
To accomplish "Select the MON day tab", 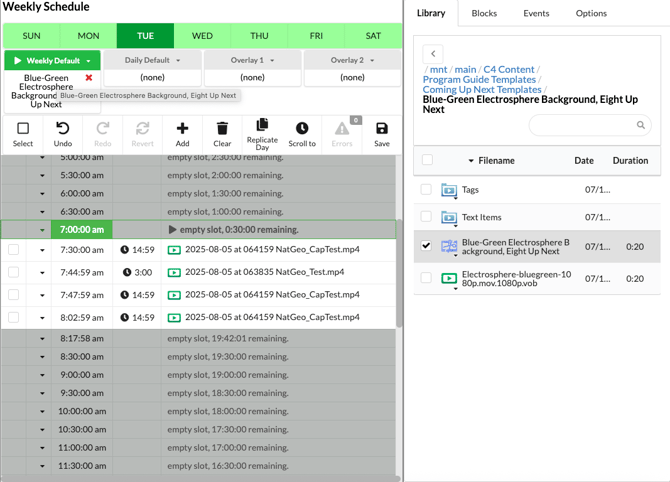I will (x=88, y=36).
